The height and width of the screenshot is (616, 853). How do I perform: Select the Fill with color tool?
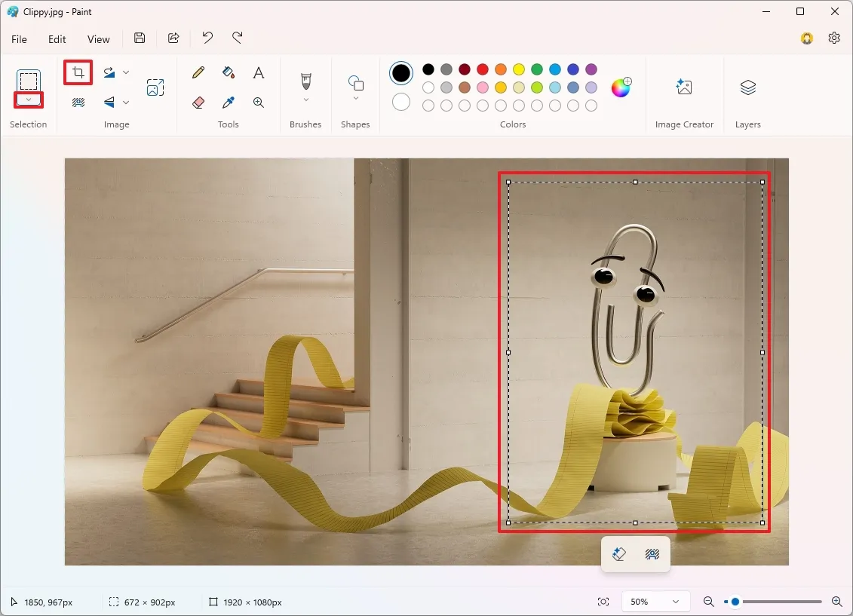[228, 72]
